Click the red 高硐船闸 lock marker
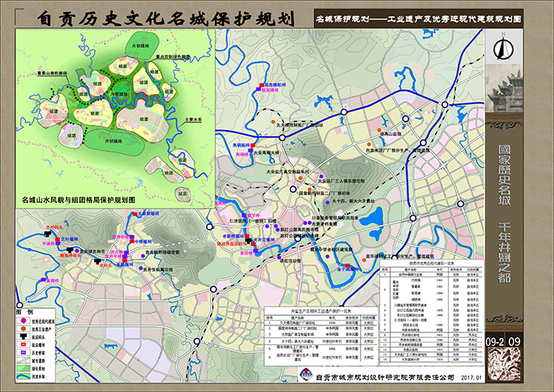This screenshot has width=554, height=392. coord(252,145)
